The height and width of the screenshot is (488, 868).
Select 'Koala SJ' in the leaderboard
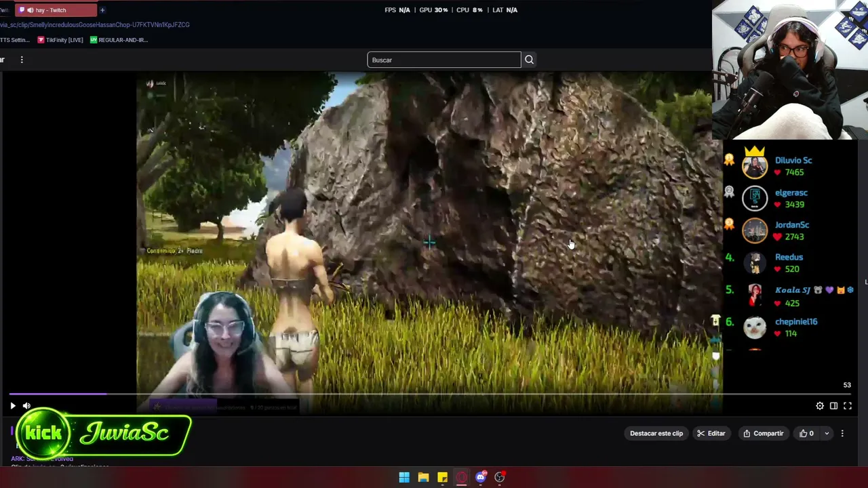tap(793, 290)
